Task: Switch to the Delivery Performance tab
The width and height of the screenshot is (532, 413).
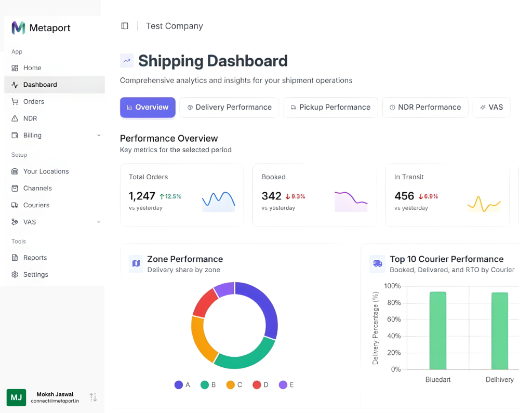Action: tap(229, 107)
